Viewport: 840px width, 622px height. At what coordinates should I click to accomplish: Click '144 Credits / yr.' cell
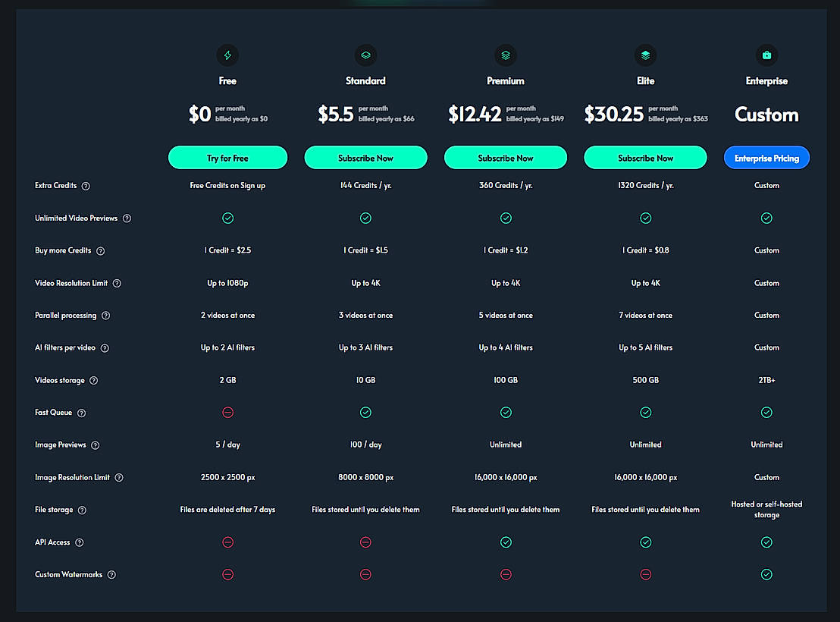point(366,186)
